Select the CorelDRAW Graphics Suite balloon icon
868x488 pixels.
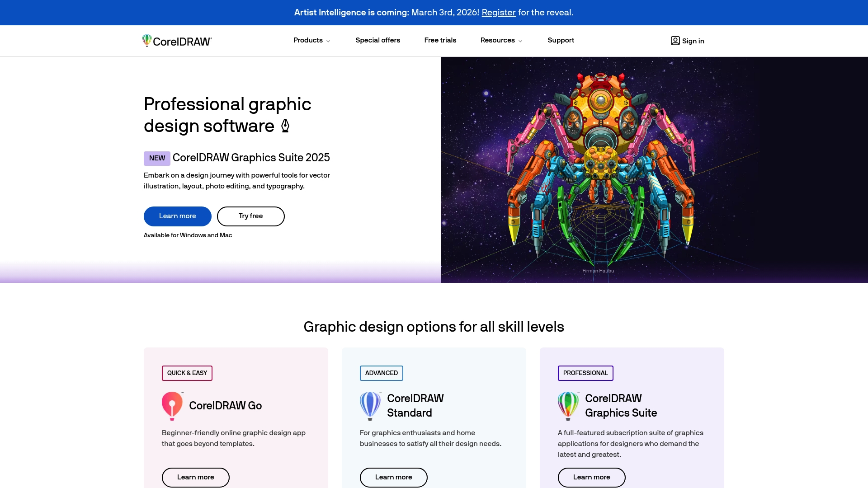[568, 405]
